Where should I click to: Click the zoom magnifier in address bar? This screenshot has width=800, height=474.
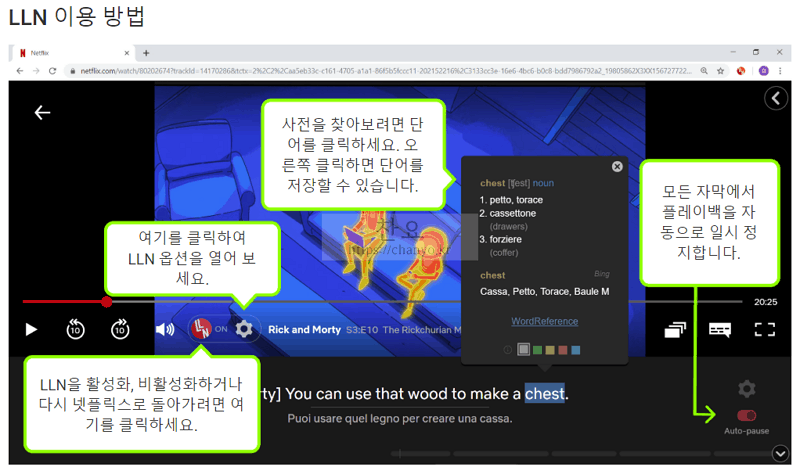click(704, 71)
